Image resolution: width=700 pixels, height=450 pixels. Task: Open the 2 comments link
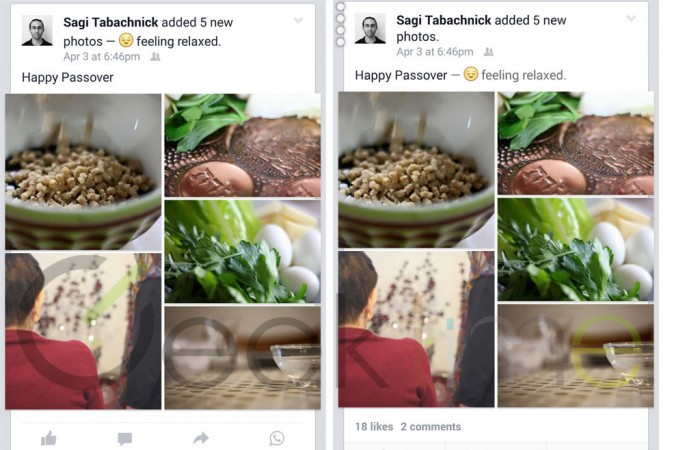point(431,426)
